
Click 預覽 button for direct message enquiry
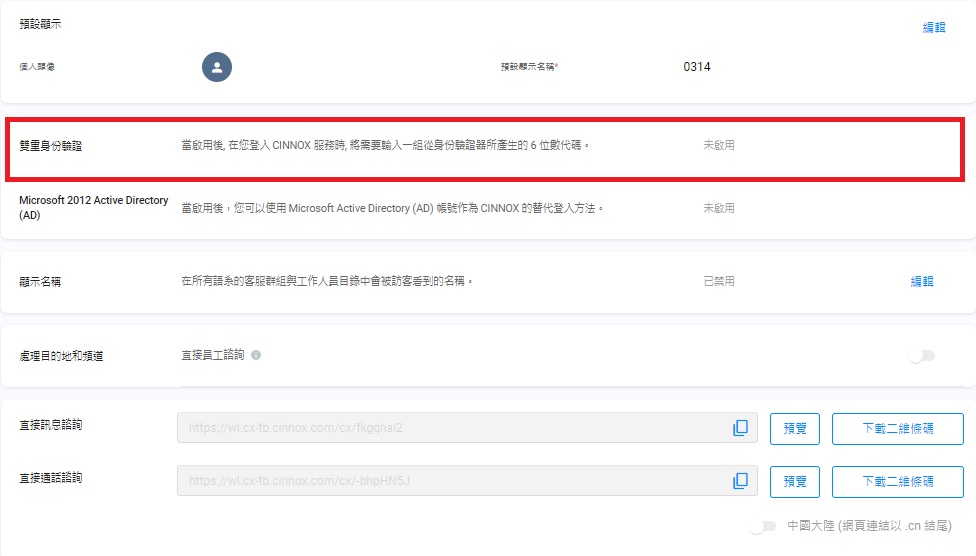pos(795,428)
